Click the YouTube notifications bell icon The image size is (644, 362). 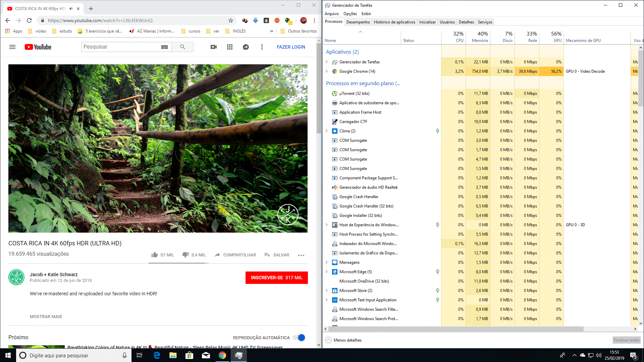[246, 47]
